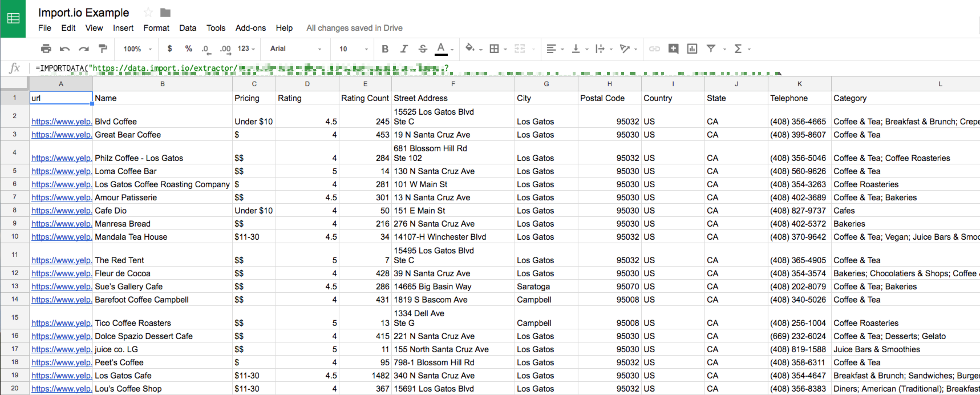The image size is (980, 395).
Task: Open the Yelp link in Cafe Dio row
Action: (x=62, y=211)
